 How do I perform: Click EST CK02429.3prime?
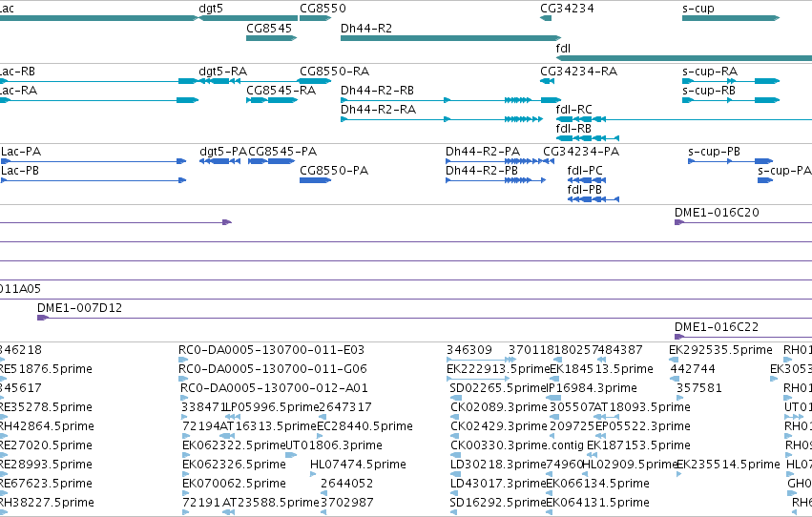pos(499,427)
